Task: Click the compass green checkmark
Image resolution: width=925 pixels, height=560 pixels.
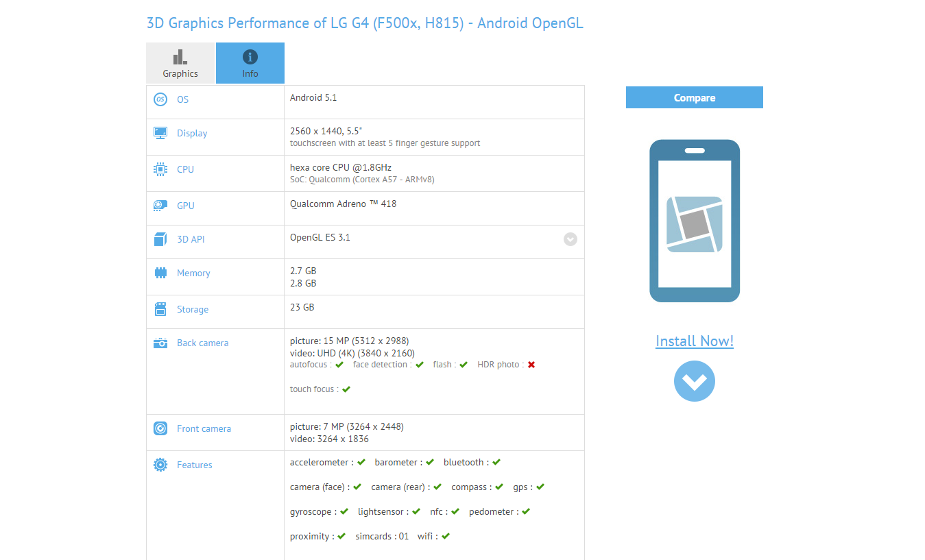Action: click(x=500, y=487)
